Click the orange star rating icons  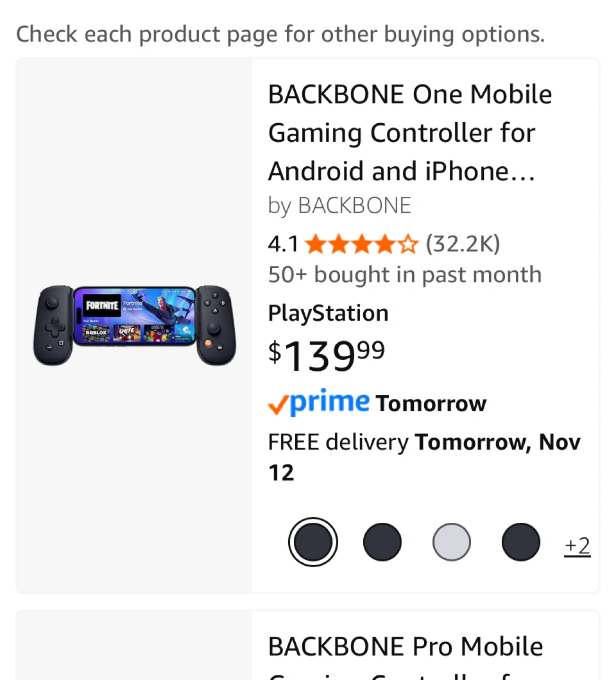[x=361, y=245]
